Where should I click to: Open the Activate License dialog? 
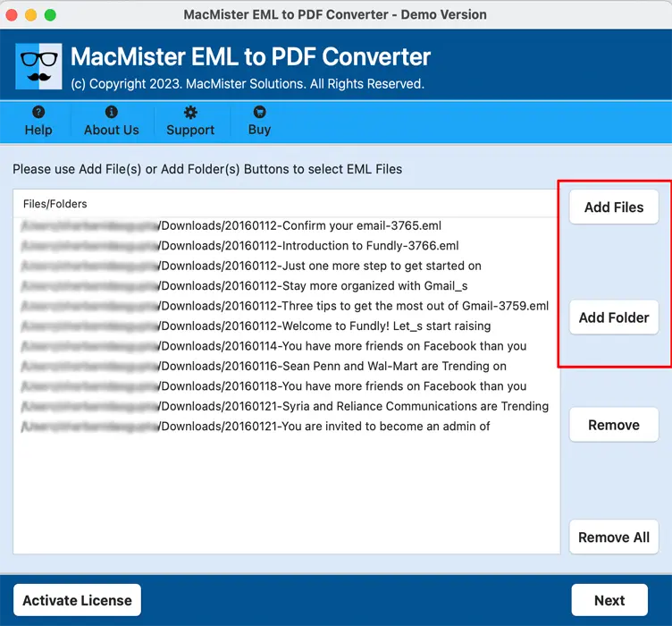pyautogui.click(x=77, y=601)
